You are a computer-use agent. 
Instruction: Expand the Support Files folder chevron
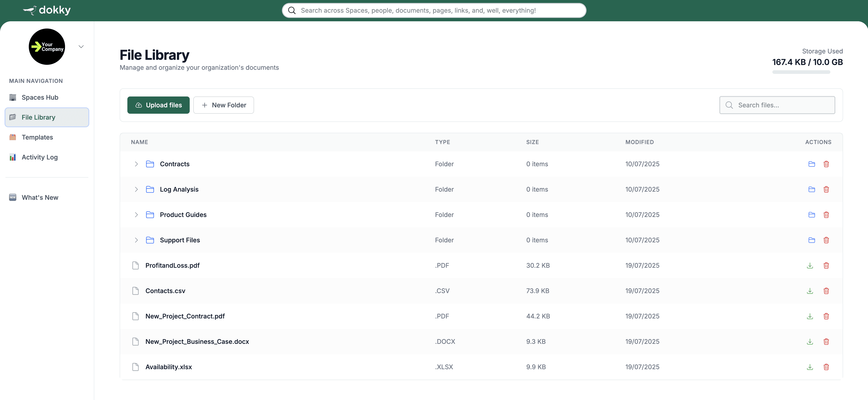click(x=136, y=240)
